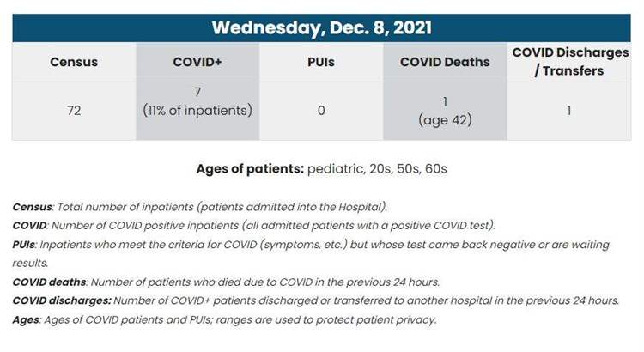Click the Ages definition line
This screenshot has width=644, height=352.
(x=224, y=319)
